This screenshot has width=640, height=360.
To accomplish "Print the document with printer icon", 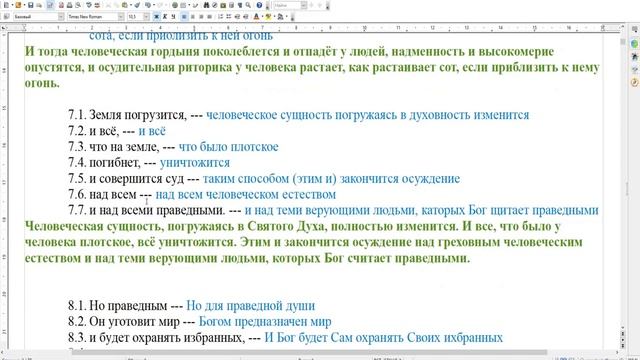I will pyautogui.click(x=69, y=5).
